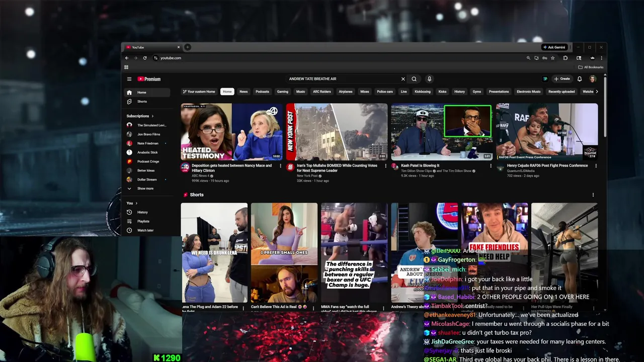Open Henry Cejudo press conference thumbnail
The height and width of the screenshot is (362, 644).
[547, 132]
